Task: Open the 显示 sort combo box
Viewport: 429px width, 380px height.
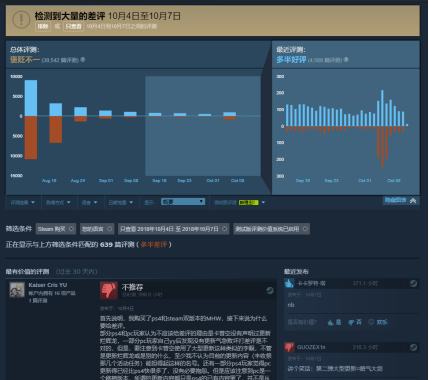Action: tap(183, 202)
